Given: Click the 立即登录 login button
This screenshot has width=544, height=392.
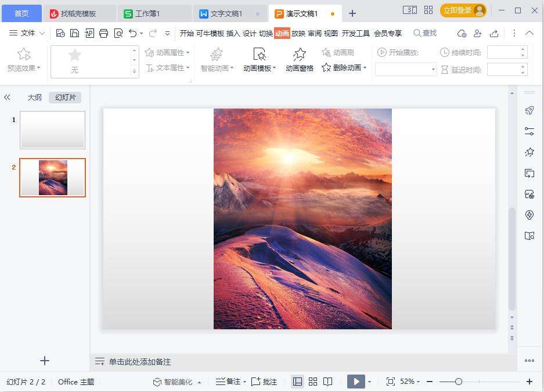Looking at the screenshot, I should coord(463,10).
